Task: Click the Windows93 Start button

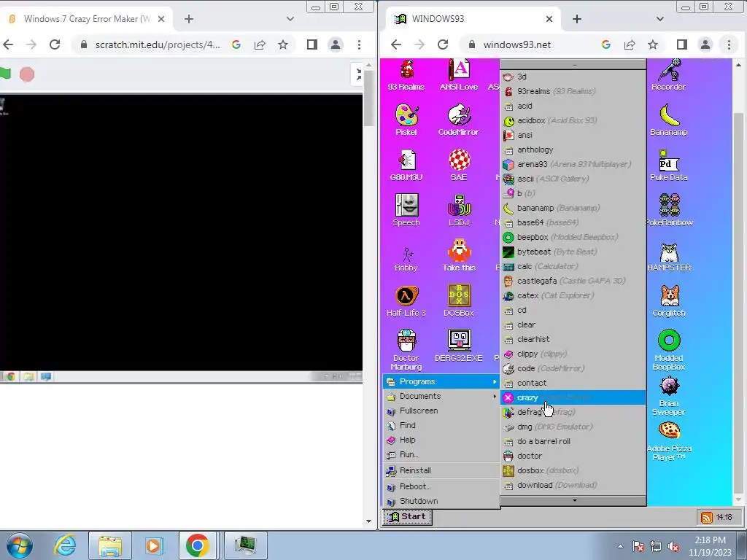Action: [407, 517]
